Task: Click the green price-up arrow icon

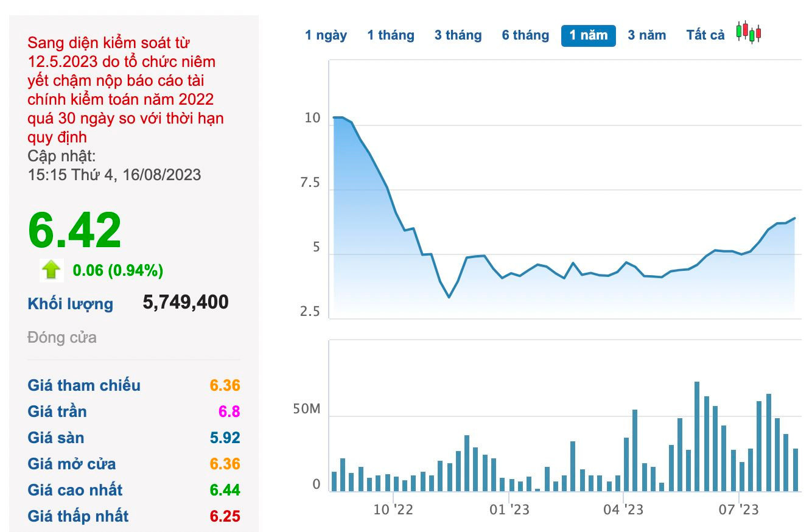Action: (x=52, y=270)
